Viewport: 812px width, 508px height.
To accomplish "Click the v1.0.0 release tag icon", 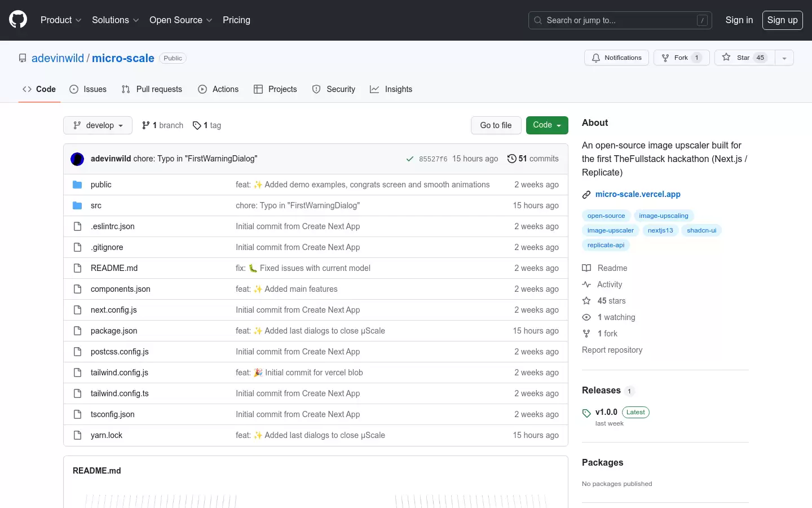I will pyautogui.click(x=586, y=413).
